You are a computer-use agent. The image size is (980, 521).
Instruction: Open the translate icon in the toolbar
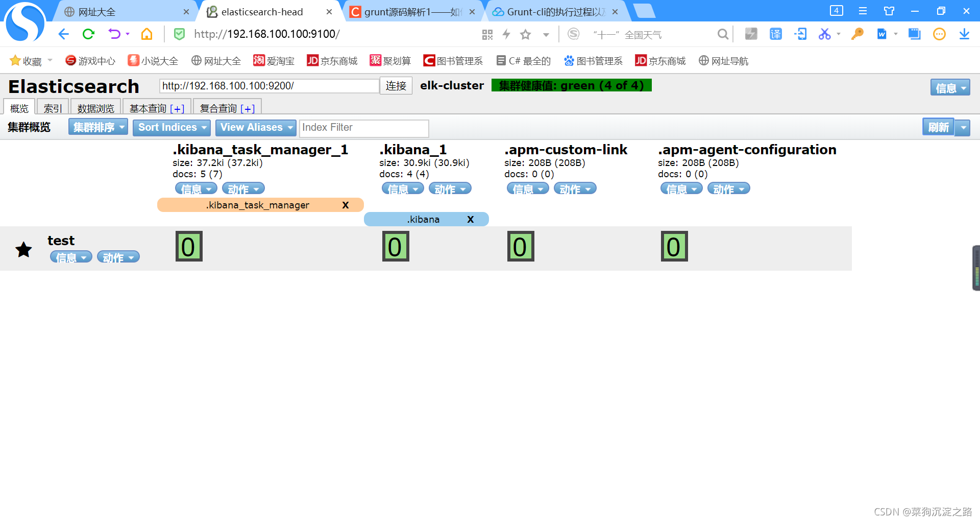click(x=776, y=34)
